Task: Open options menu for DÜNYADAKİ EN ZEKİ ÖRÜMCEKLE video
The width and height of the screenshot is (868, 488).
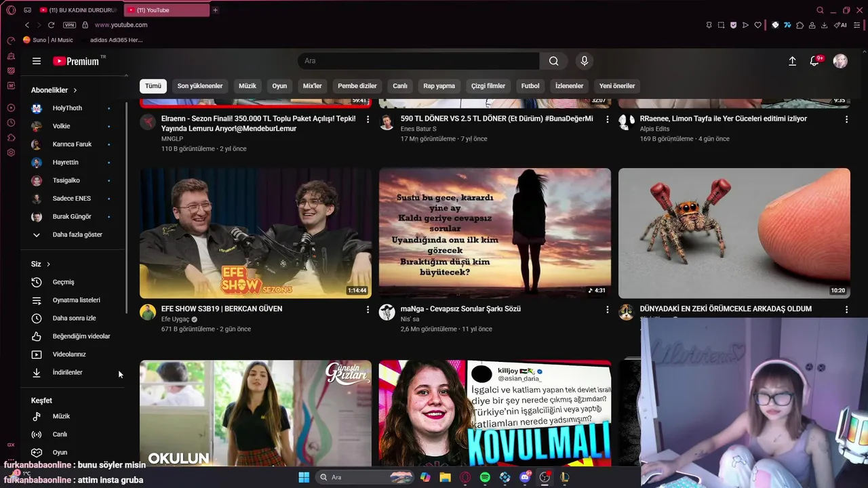Action: click(846, 309)
